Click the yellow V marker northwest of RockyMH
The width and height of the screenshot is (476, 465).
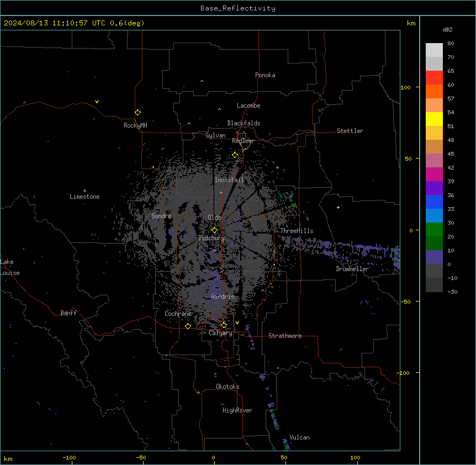click(x=97, y=102)
